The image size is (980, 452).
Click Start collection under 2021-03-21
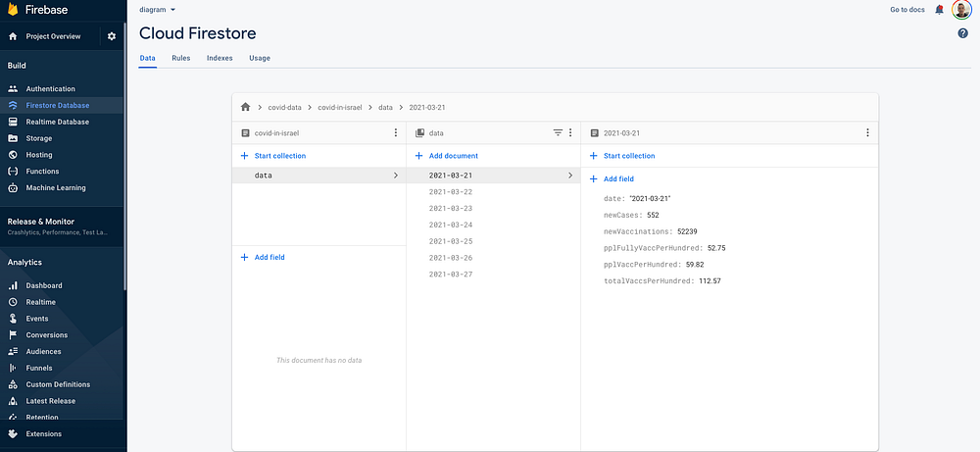(x=622, y=156)
